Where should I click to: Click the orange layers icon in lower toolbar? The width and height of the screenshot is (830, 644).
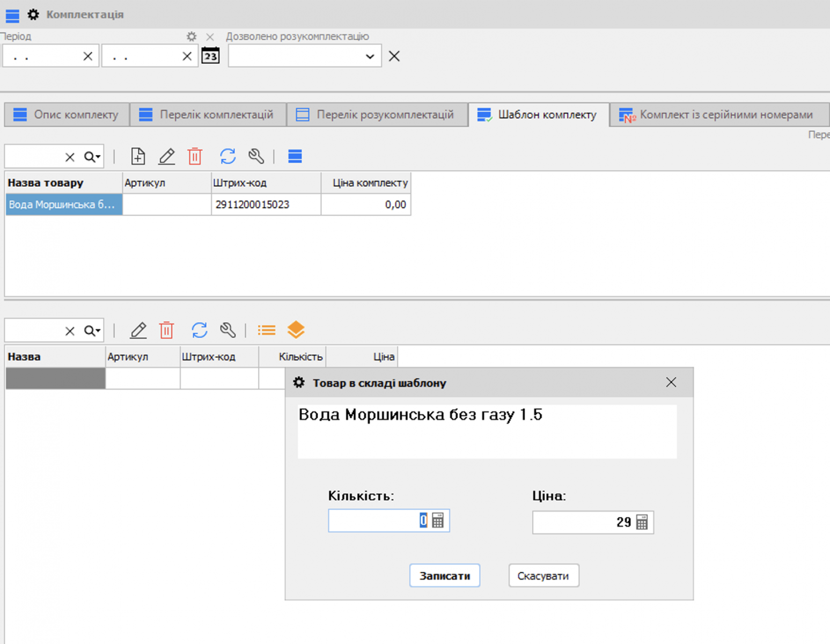296,330
